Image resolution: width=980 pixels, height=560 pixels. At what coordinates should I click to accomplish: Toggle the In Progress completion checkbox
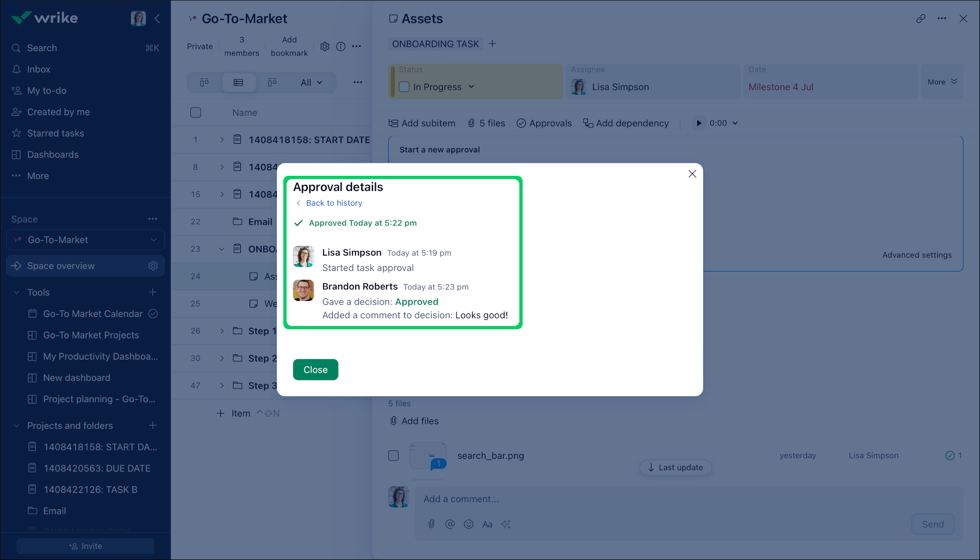click(x=404, y=87)
